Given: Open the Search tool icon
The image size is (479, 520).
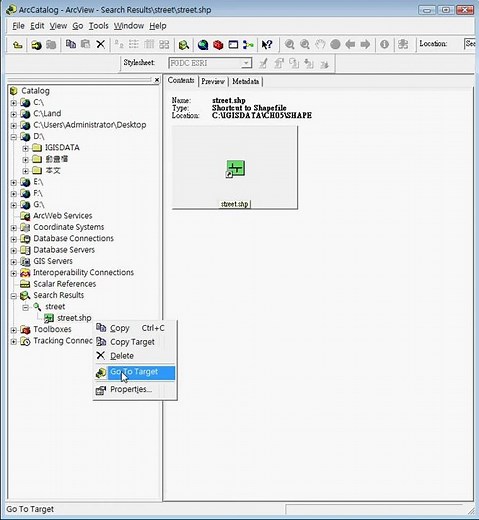Looking at the screenshot, I should click(x=184, y=45).
